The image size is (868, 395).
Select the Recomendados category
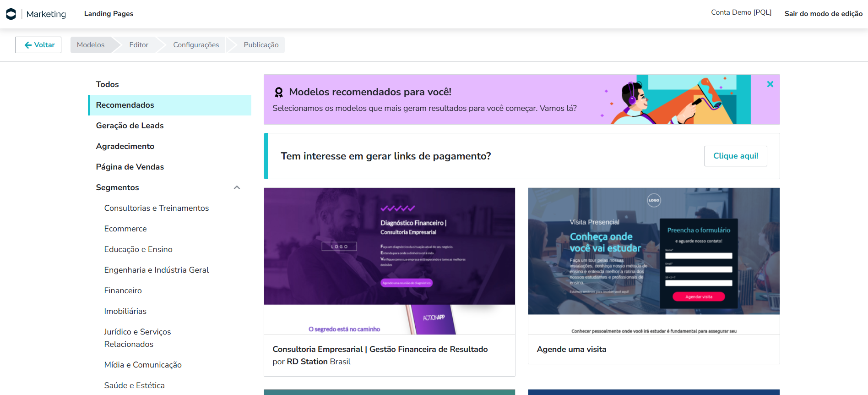pyautogui.click(x=169, y=105)
